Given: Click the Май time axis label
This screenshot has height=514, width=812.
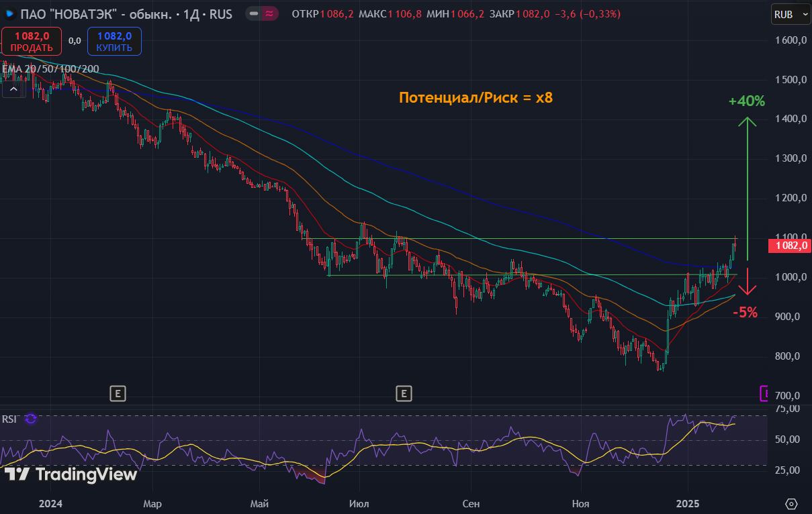Looking at the screenshot, I should [259, 503].
